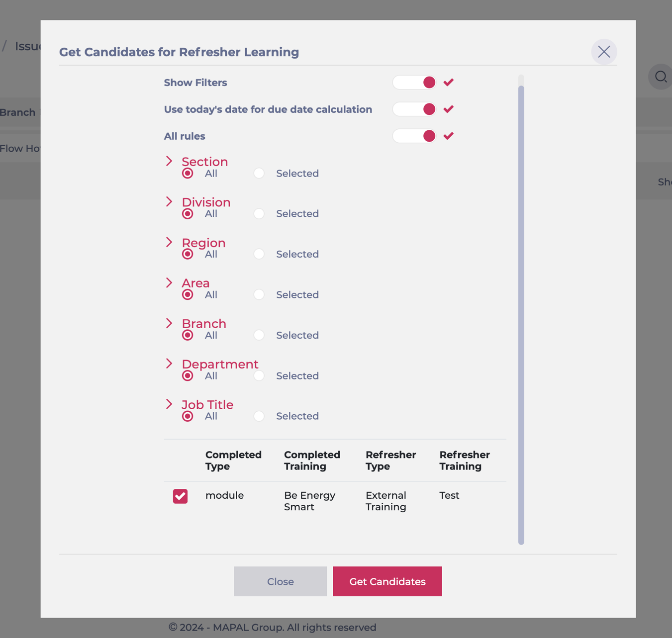Click the Close button
This screenshot has width=672, height=638.
click(x=281, y=581)
